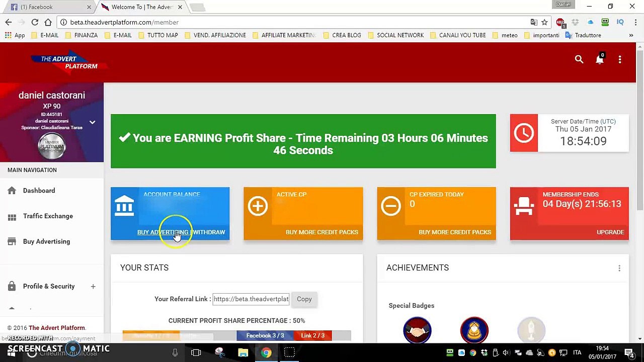
Task: Click the faded grey special badge
Action: click(531, 330)
